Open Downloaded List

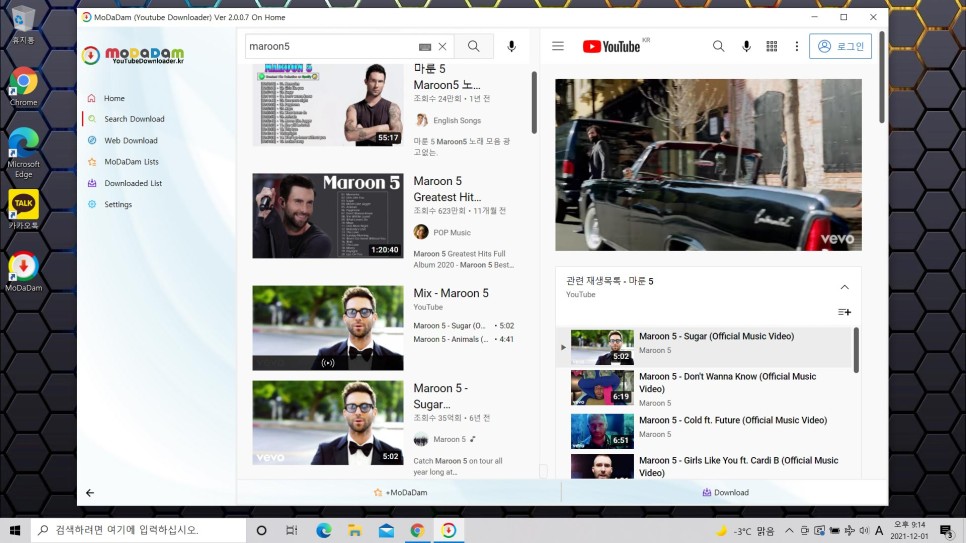132,183
